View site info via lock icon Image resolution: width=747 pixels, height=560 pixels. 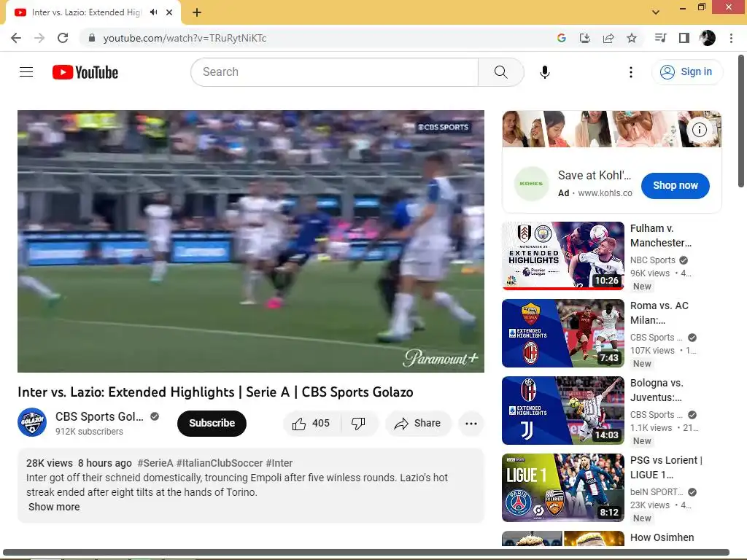pyautogui.click(x=92, y=38)
